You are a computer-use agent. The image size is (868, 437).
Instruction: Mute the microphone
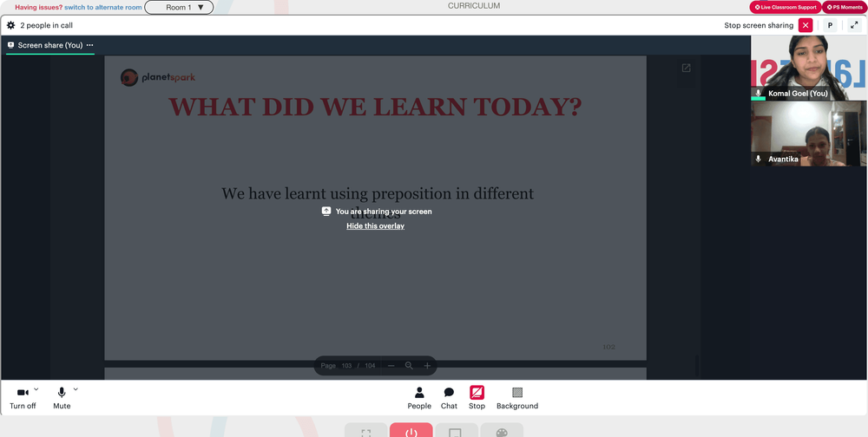pyautogui.click(x=62, y=397)
